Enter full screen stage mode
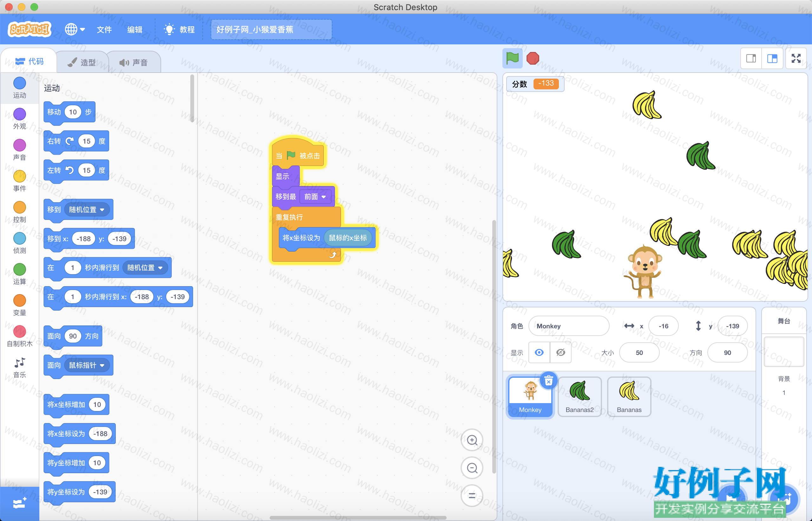The width and height of the screenshot is (812, 521). (796, 59)
